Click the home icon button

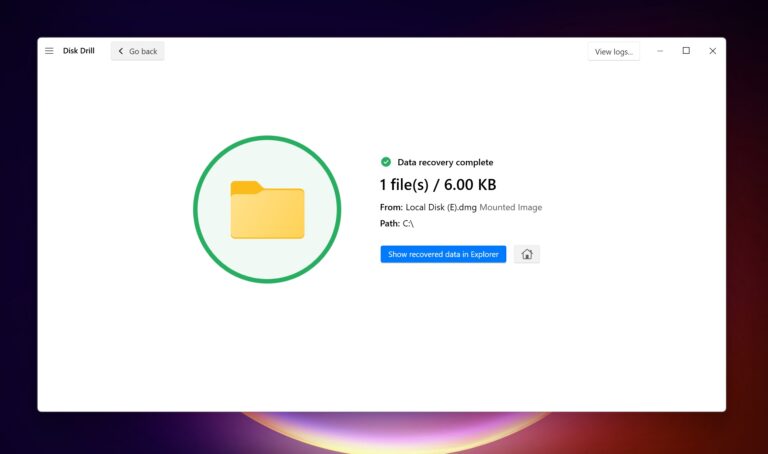[527, 254]
